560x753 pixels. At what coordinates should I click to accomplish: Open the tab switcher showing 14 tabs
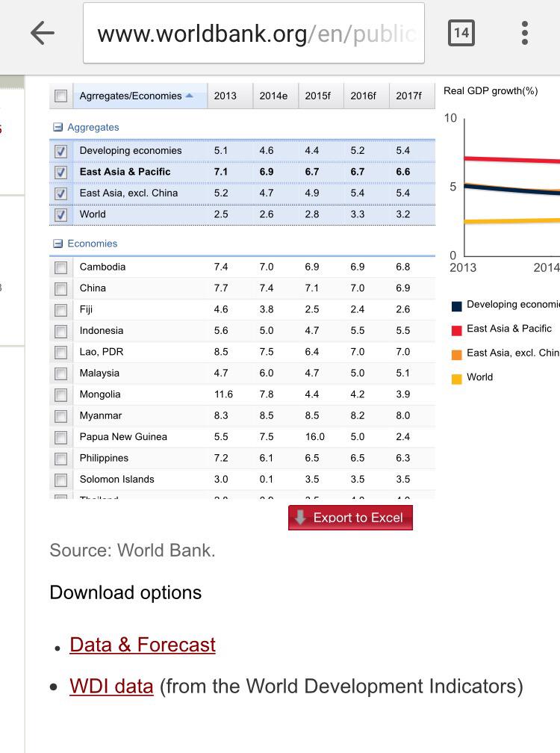point(461,33)
